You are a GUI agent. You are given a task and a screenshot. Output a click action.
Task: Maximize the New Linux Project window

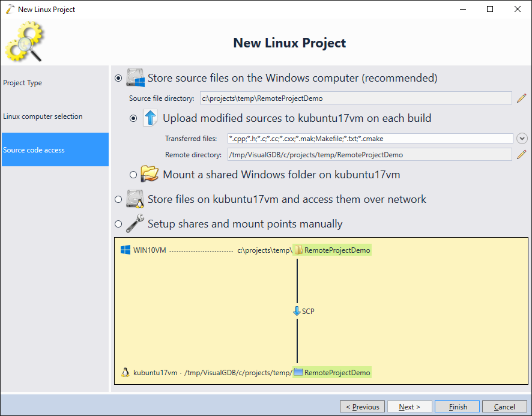pos(490,9)
